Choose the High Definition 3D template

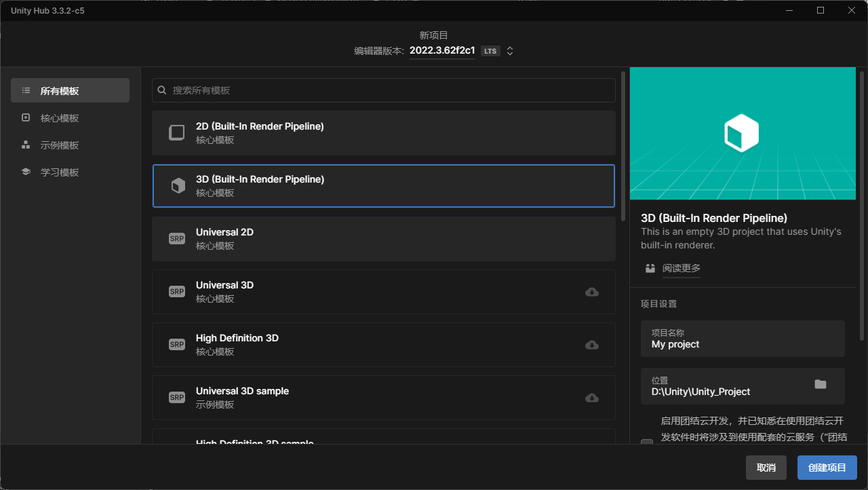click(x=384, y=345)
